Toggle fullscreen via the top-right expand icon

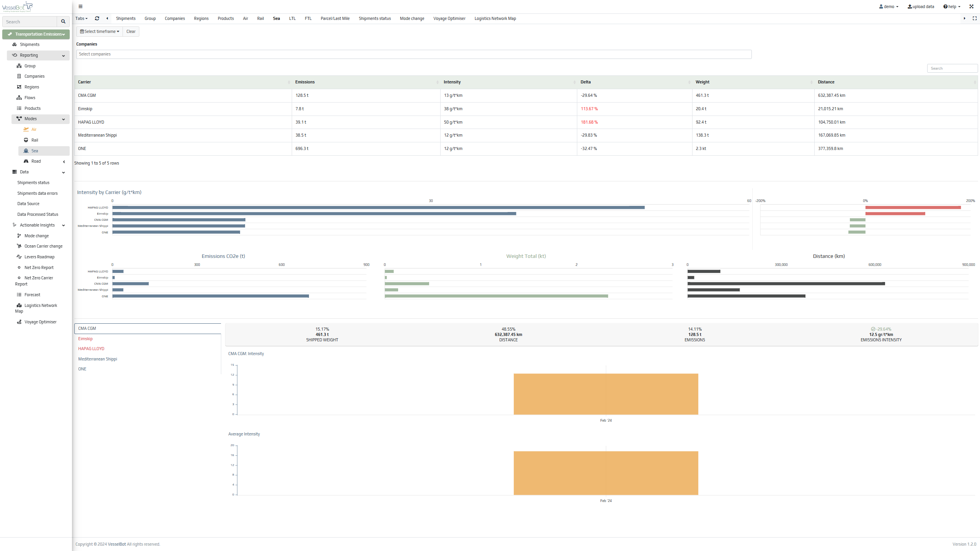tap(971, 7)
